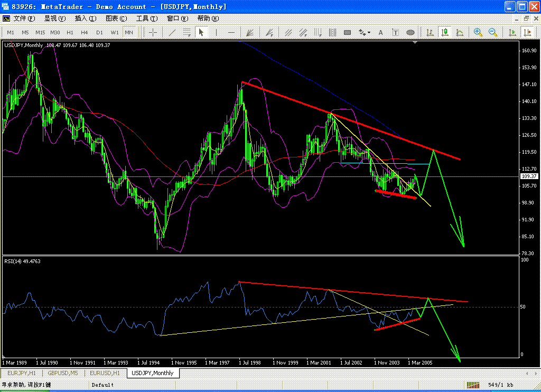Switch to the EURJPY,H1 chart tab
Image resolution: width=541 pixels, height=392 pixels.
(x=21, y=373)
